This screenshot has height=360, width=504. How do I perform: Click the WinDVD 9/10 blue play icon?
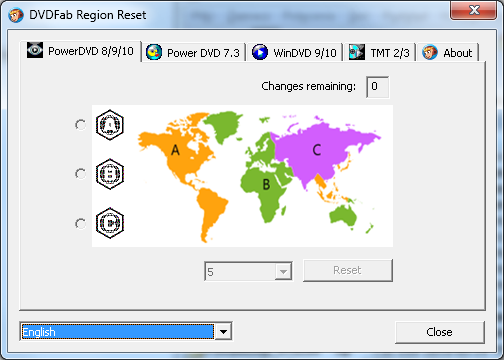[260, 52]
